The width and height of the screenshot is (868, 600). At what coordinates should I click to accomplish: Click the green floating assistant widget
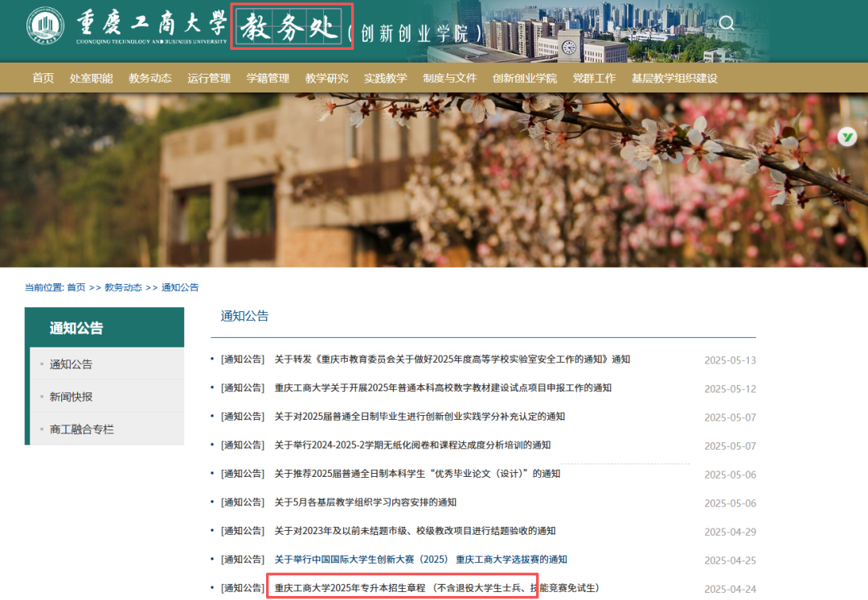pos(846,137)
